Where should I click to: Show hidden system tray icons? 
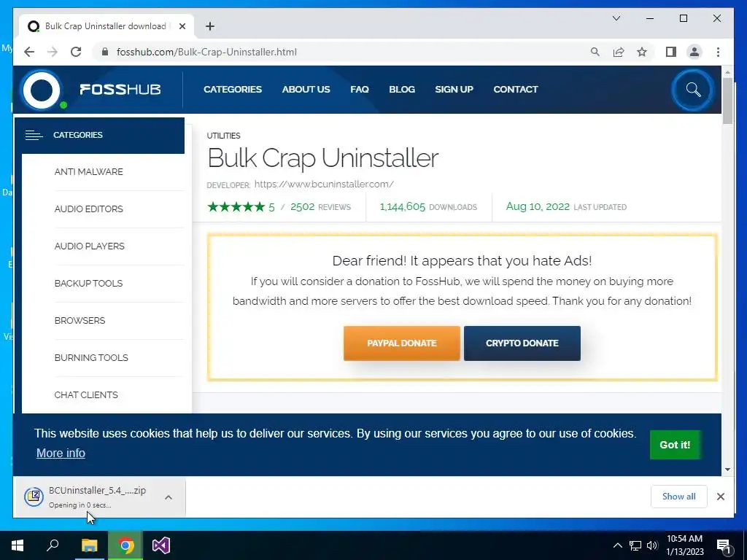click(x=617, y=545)
